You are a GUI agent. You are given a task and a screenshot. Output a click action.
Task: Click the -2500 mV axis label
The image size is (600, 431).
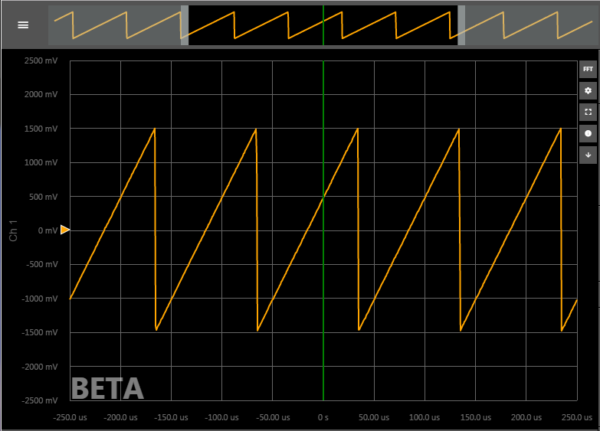point(40,400)
